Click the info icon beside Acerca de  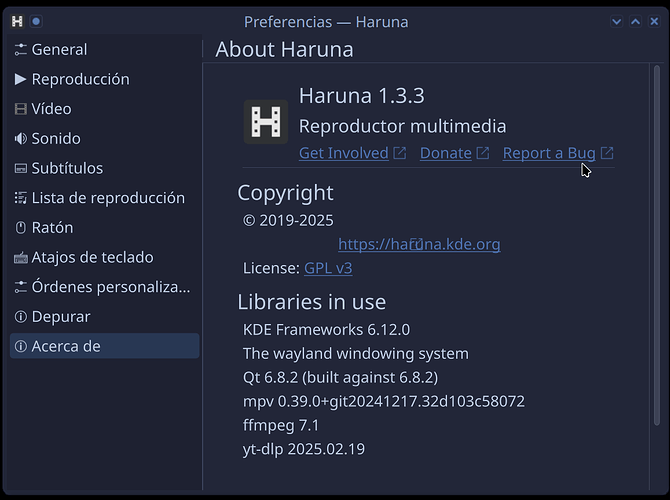[x=21, y=346]
